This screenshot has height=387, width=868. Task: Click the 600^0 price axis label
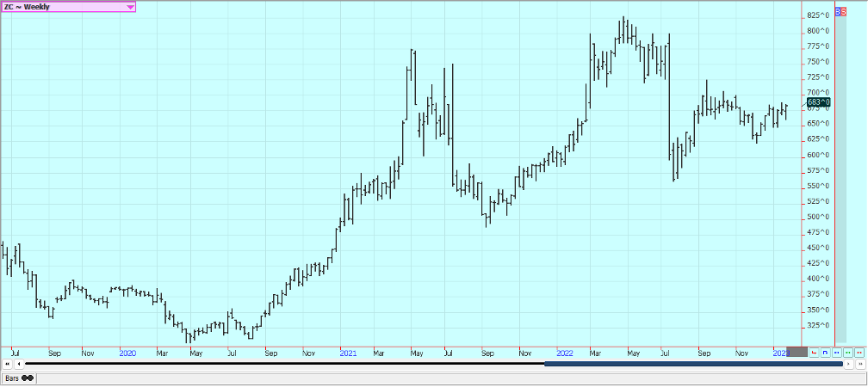click(818, 155)
